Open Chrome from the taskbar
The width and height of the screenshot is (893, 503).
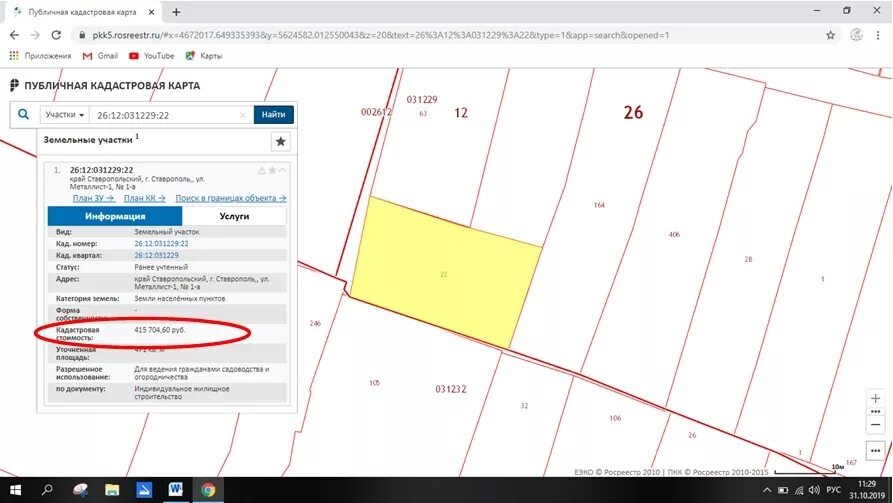point(208,490)
